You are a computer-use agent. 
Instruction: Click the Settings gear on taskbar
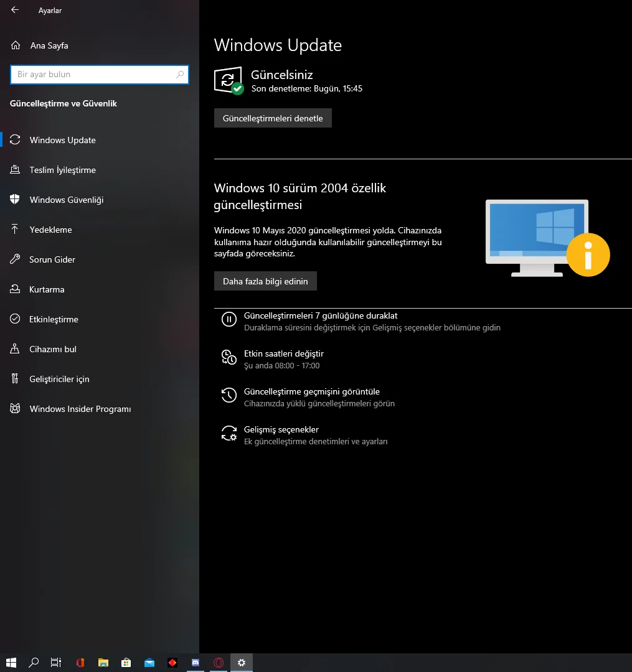(242, 663)
